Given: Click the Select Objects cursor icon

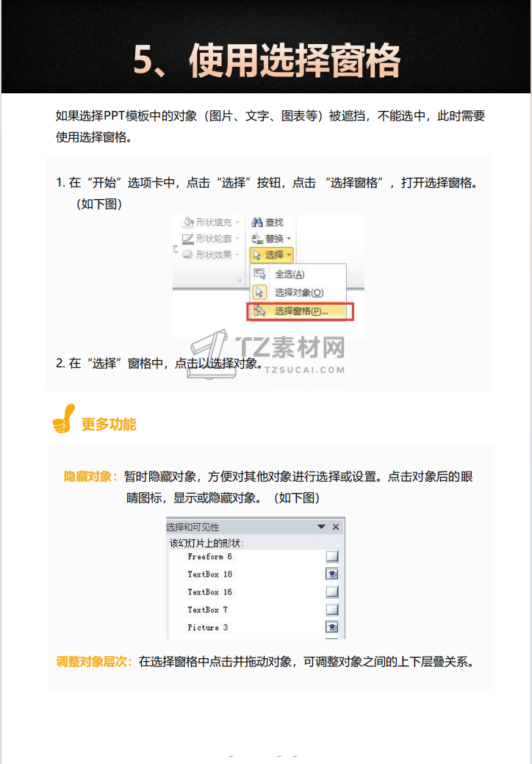Looking at the screenshot, I should tap(259, 292).
